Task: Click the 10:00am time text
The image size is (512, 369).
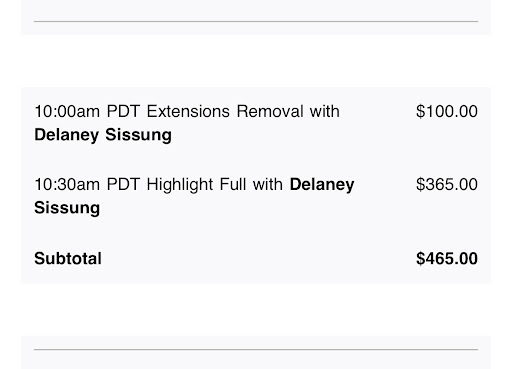Action: click(67, 111)
